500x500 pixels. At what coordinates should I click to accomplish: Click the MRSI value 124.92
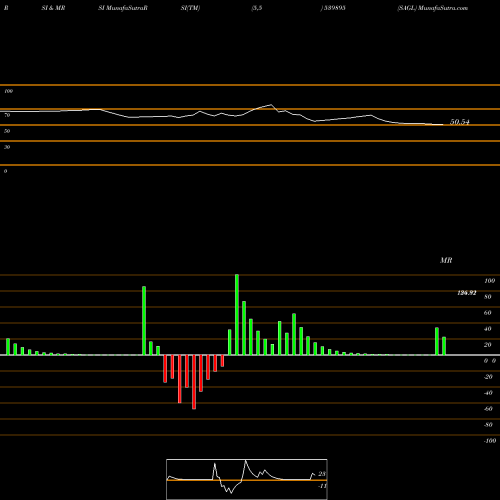[467, 293]
